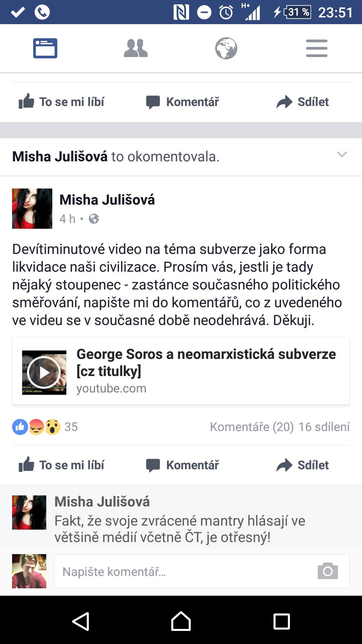This screenshot has width=362, height=644.
Task: Attach a photo using the camera icon
Action: pos(328,571)
